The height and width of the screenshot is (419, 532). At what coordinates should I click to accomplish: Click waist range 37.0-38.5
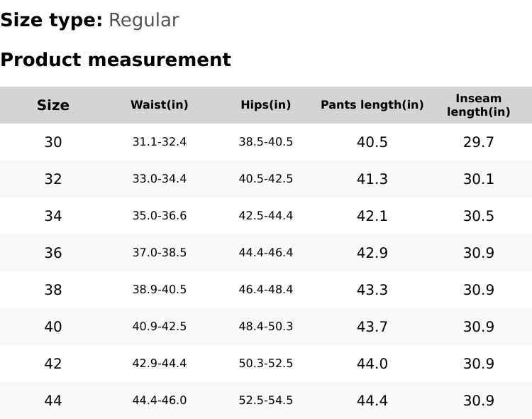pos(160,253)
